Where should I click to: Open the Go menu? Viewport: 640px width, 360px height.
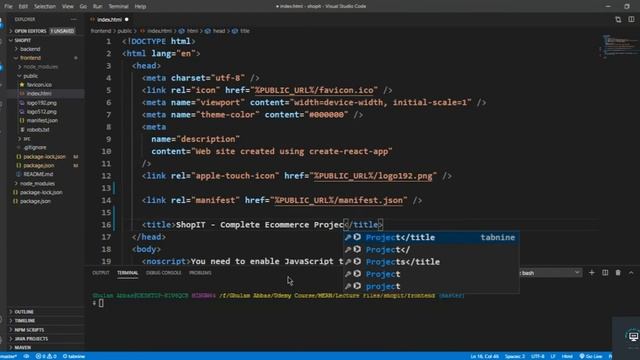point(83,7)
